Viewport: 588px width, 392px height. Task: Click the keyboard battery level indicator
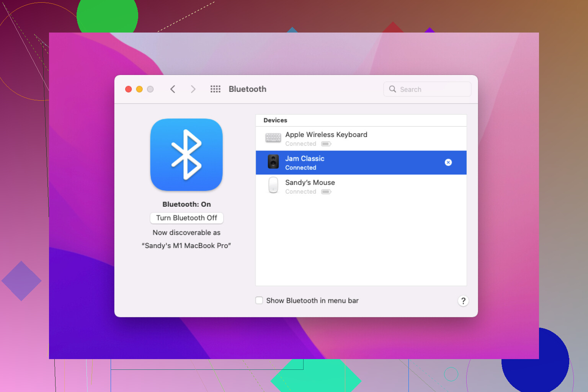coord(326,144)
